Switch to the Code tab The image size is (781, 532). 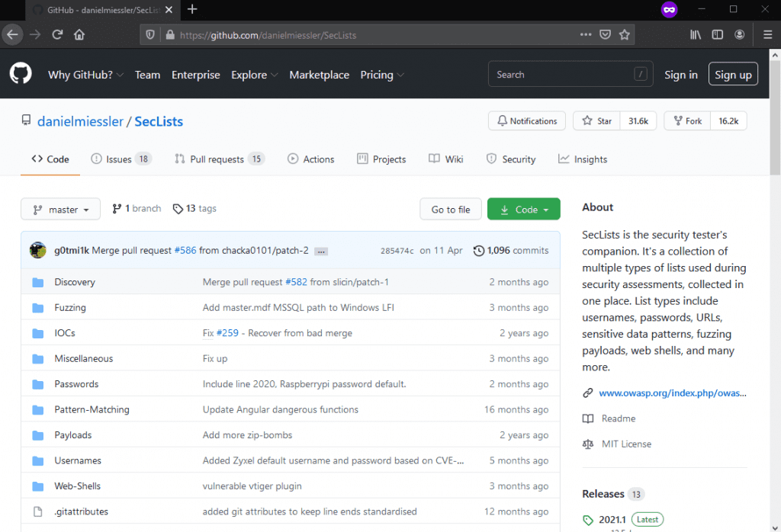[50, 159]
